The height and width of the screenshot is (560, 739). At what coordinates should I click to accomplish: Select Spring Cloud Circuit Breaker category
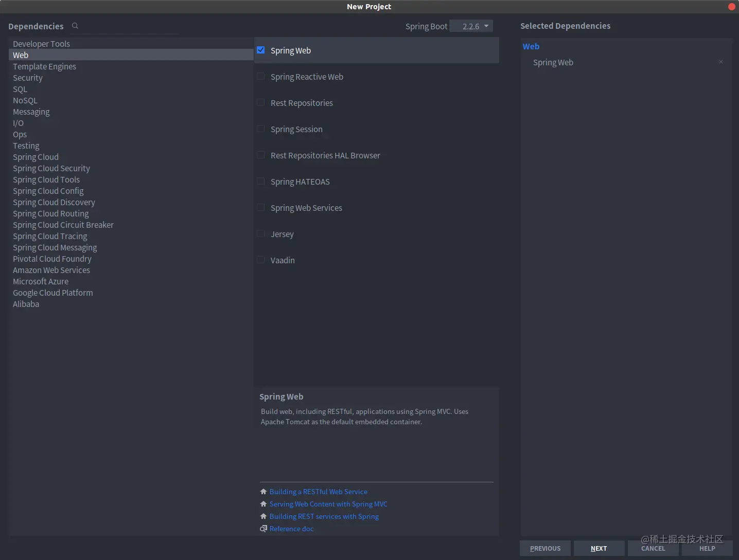coord(131,225)
